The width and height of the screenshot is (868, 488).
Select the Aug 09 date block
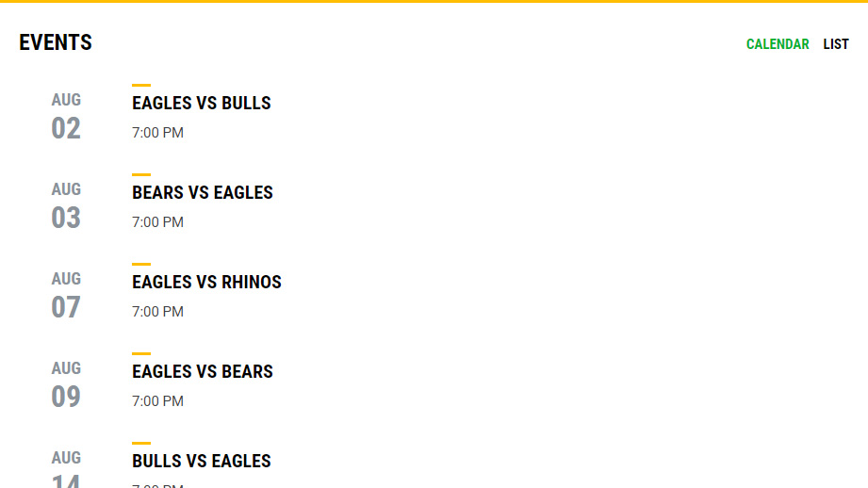[66, 385]
